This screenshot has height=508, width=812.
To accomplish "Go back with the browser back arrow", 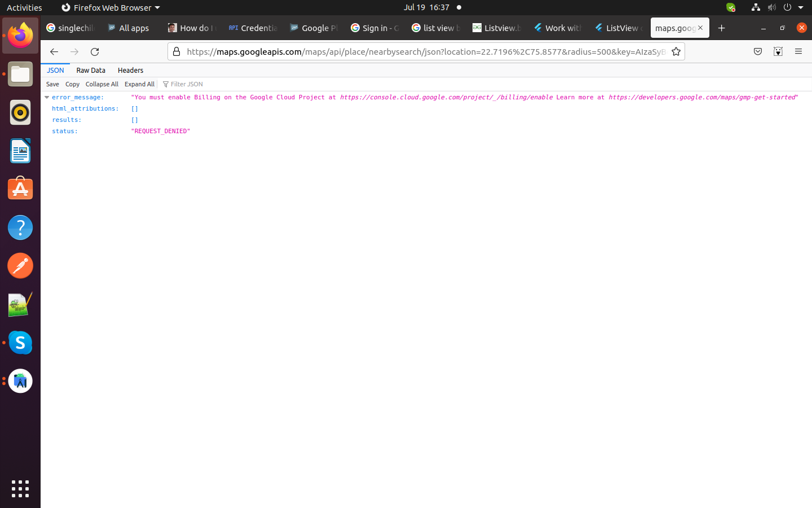I will [54, 51].
